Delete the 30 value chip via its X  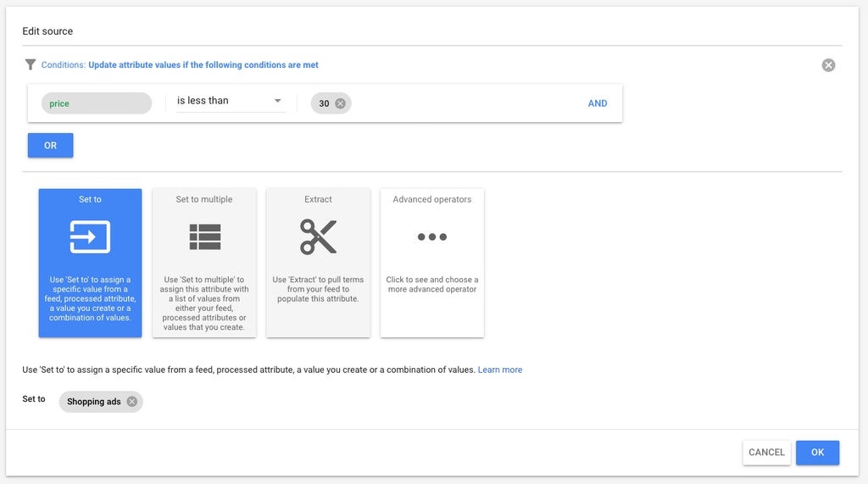coord(340,103)
